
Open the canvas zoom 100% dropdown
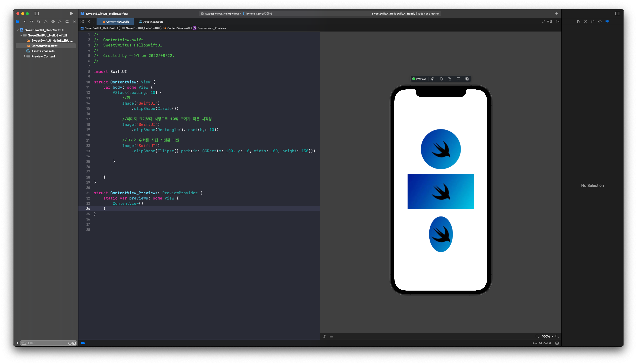click(x=547, y=337)
